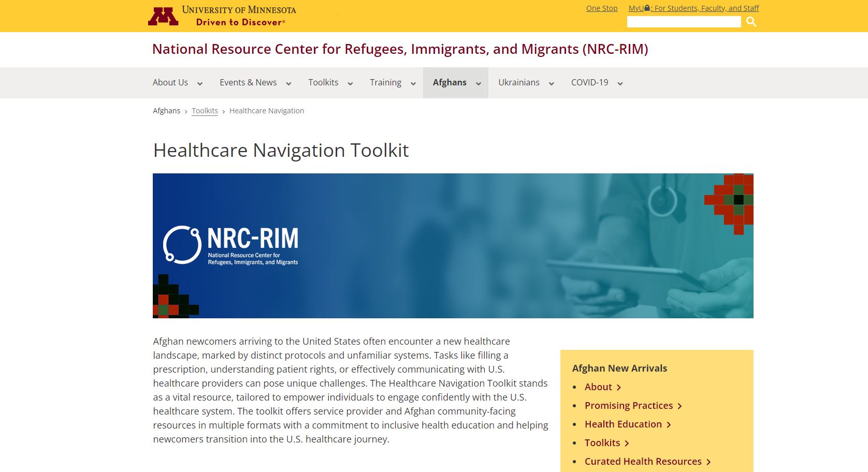Click inside the search input field
The height and width of the screenshot is (472, 868).
[684, 22]
